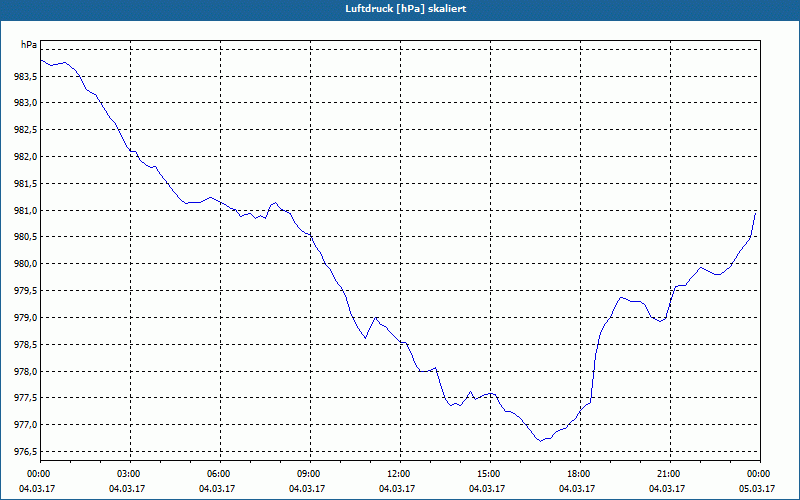Click the 982,0 pressure axis label
The height and width of the screenshot is (500, 800).
[x=26, y=157]
